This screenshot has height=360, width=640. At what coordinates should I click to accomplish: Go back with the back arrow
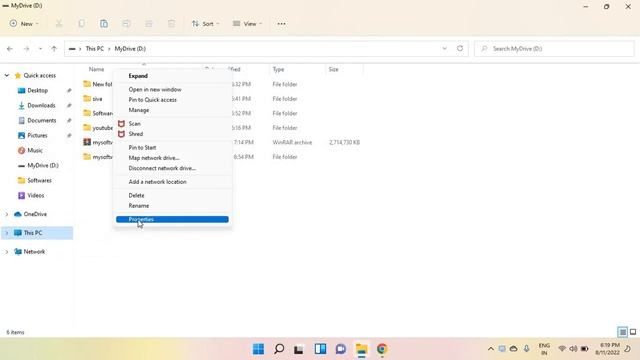click(x=10, y=49)
